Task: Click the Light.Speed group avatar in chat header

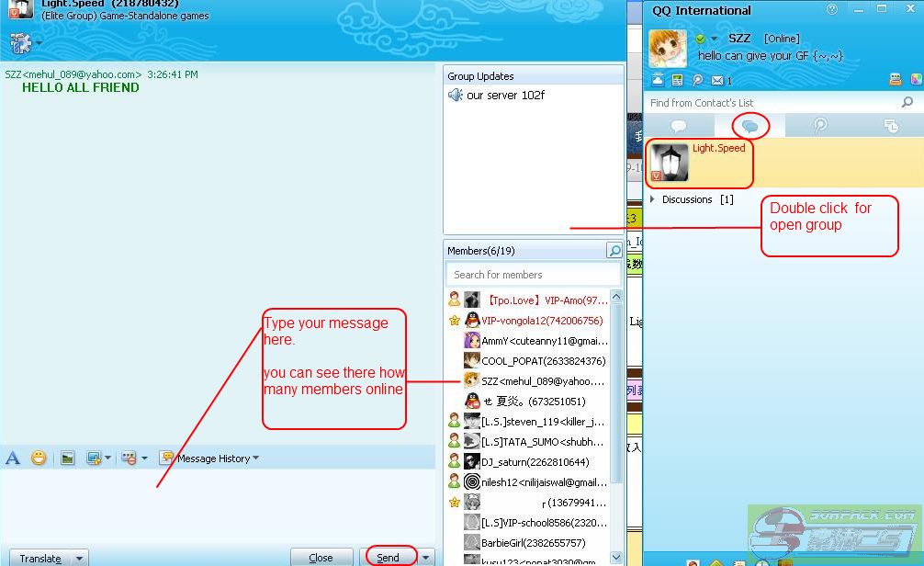Action: click(x=19, y=8)
